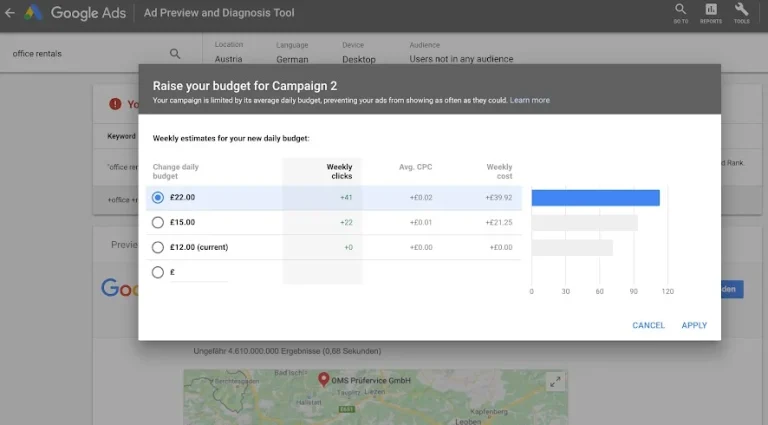This screenshot has height=425, width=768.
Task: Open the Audience selector
Action: tap(461, 52)
